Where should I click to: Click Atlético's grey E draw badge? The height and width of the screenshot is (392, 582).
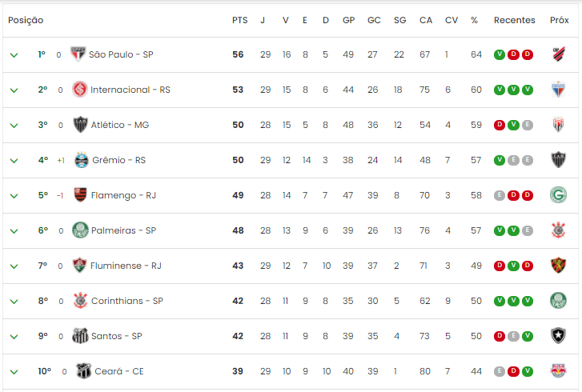[x=528, y=125]
